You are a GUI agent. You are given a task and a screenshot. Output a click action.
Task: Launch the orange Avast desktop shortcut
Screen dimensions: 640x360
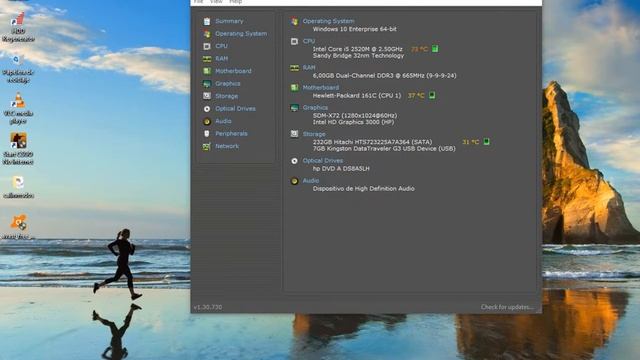click(18, 227)
